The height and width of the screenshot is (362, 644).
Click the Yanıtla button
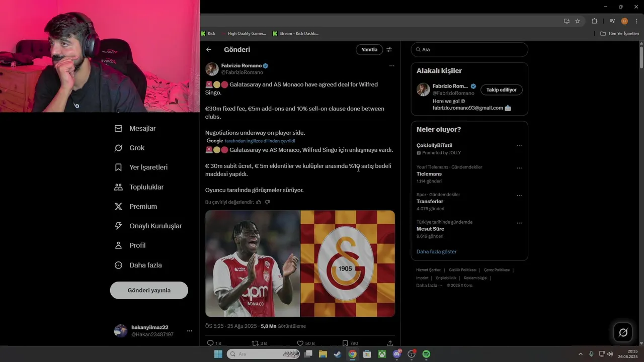[x=369, y=50]
